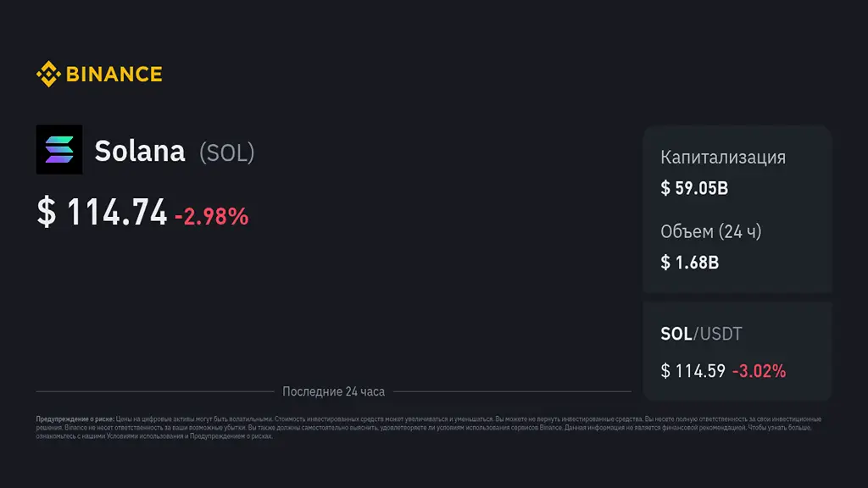Click the Solana coin logo icon
868x488 pixels.
point(59,150)
